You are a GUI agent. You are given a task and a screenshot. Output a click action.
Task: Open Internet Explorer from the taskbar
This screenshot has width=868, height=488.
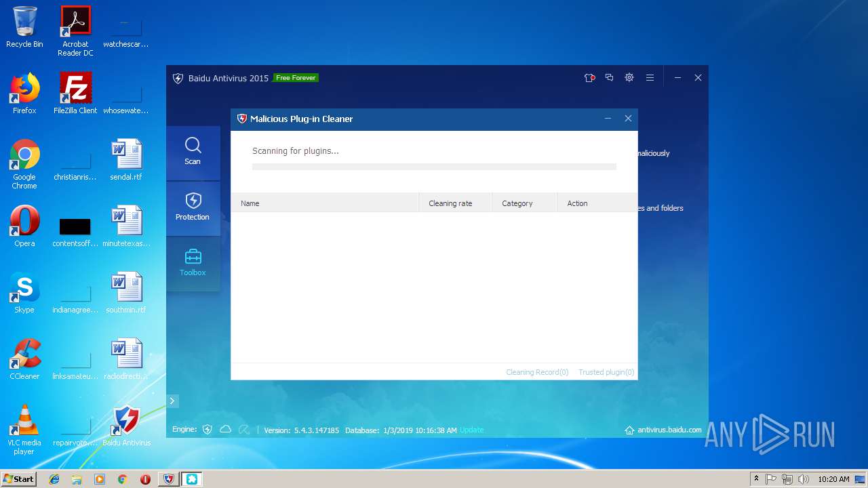[54, 479]
